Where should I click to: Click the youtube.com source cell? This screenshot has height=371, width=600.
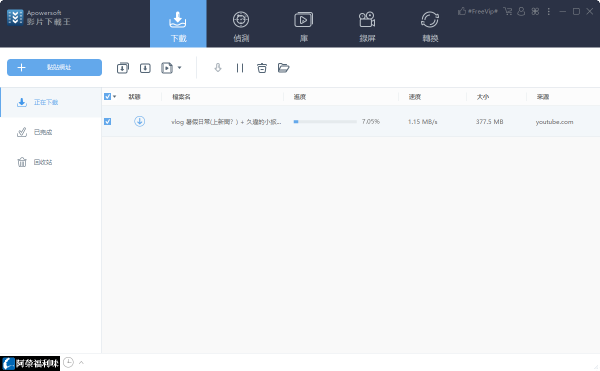coord(554,122)
